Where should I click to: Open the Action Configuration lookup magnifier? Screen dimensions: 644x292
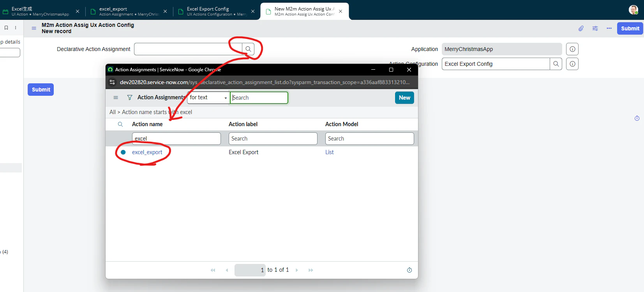pyautogui.click(x=556, y=64)
